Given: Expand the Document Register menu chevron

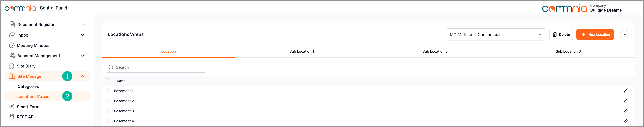Looking at the screenshot, I should (82, 25).
